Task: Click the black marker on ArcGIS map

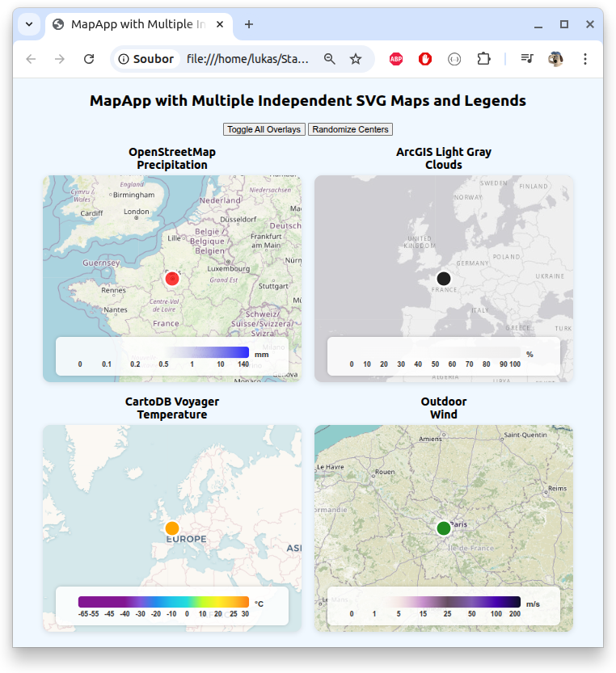Action: point(444,279)
